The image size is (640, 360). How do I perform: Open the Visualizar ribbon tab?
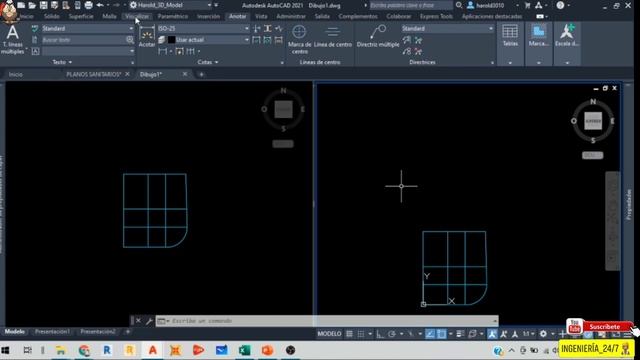[137, 16]
